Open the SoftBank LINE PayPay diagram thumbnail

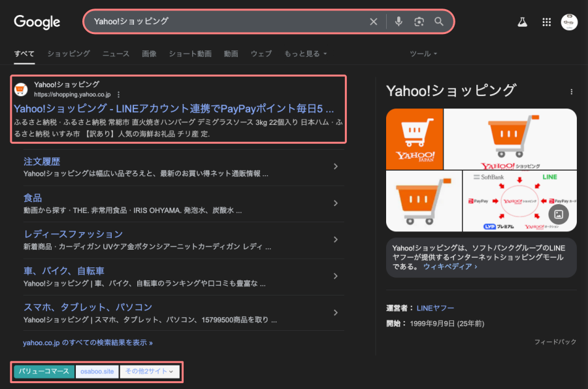pos(520,201)
